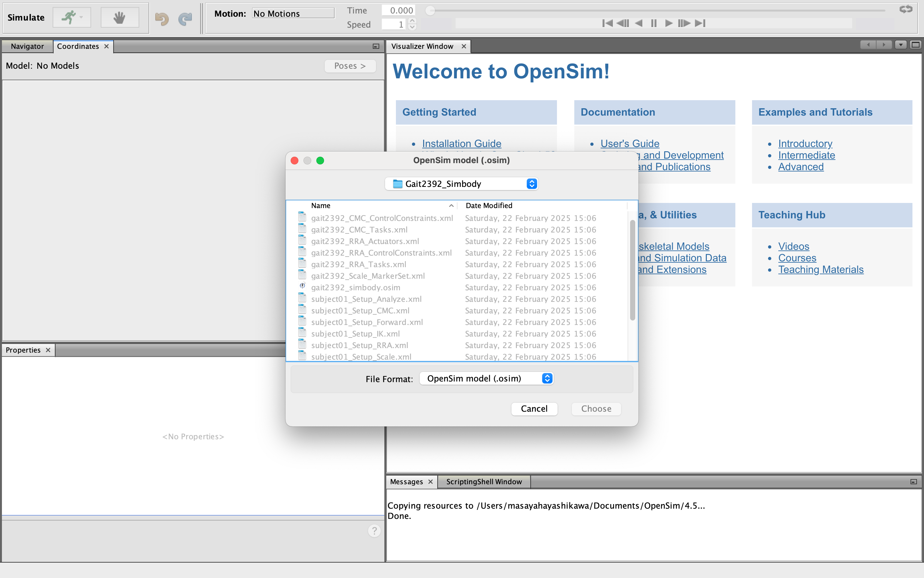The height and width of the screenshot is (578, 924).
Task: Pause the motion playback
Action: click(x=654, y=23)
